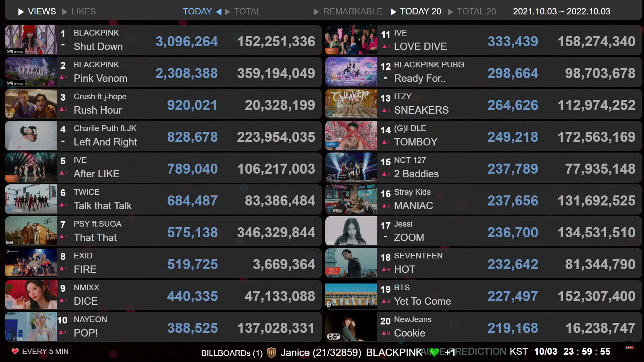Open the REMARKABLE list
The image size is (644, 362).
(x=353, y=11)
